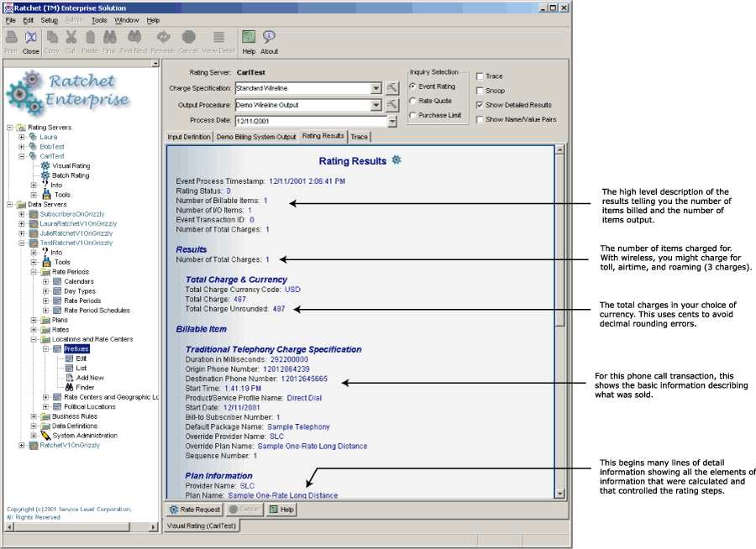Viewport: 756px width, 549px height.
Task: Click the Finder binoculars icon under Prefixes
Action: pyautogui.click(x=70, y=387)
